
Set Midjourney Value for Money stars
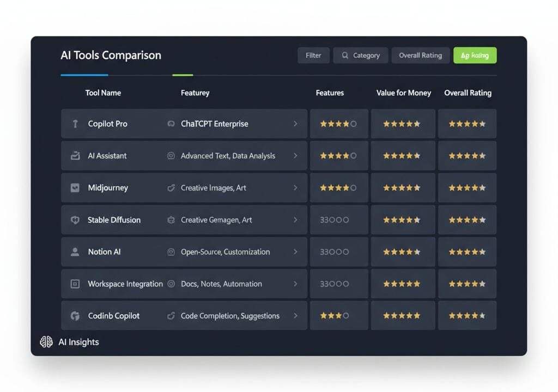[402, 188]
